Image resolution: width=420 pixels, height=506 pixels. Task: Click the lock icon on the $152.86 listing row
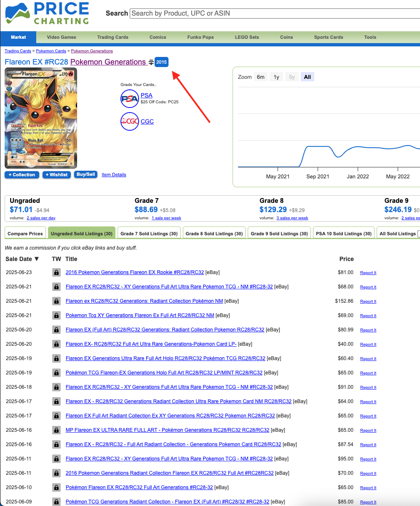click(56, 301)
